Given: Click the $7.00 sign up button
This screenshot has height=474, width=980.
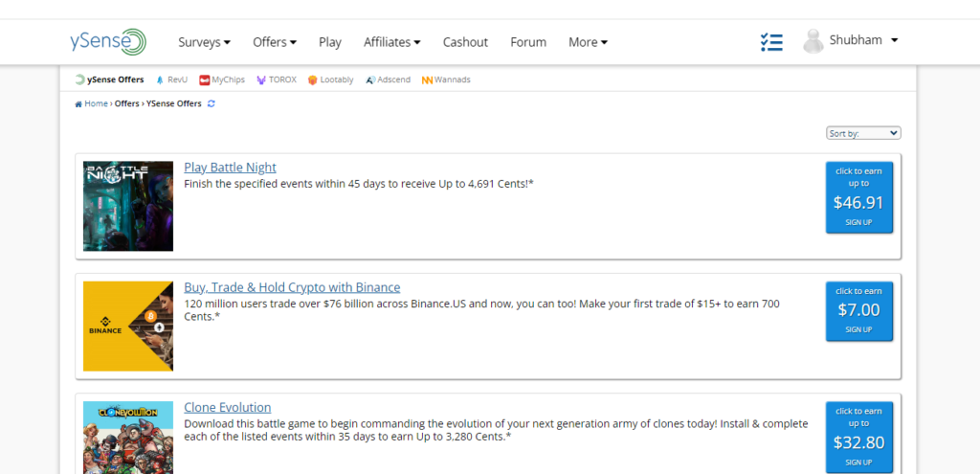Looking at the screenshot, I should pos(859,311).
